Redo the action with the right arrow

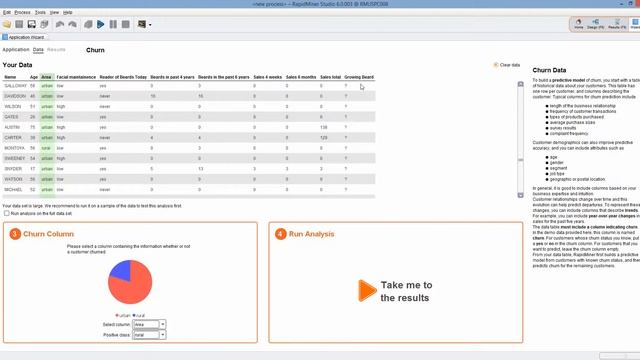tap(73, 24)
